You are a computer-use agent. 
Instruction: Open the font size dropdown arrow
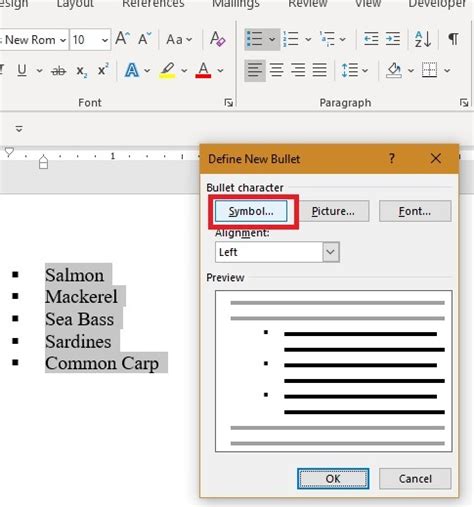point(105,40)
